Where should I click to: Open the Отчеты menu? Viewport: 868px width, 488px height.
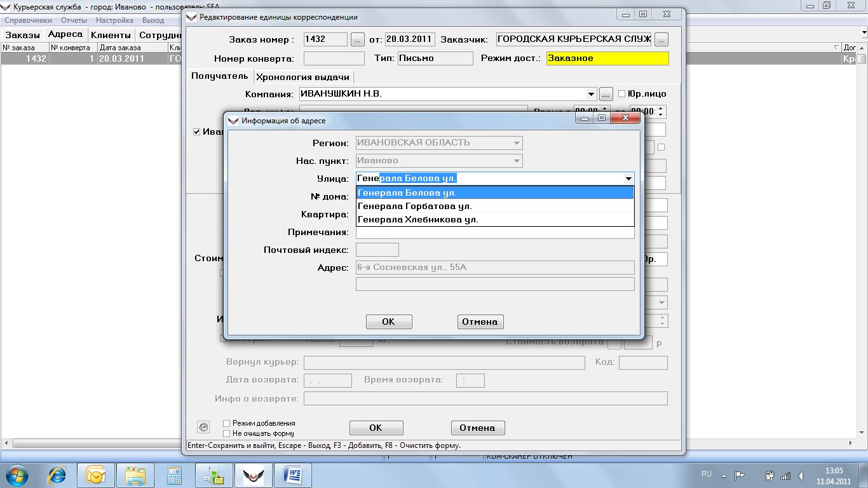74,20
